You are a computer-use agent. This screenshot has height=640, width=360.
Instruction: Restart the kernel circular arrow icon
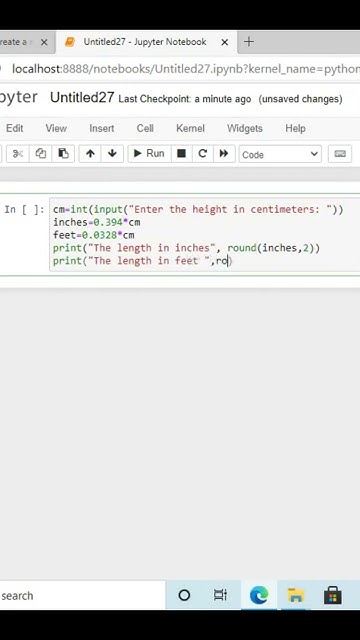pyautogui.click(x=202, y=154)
